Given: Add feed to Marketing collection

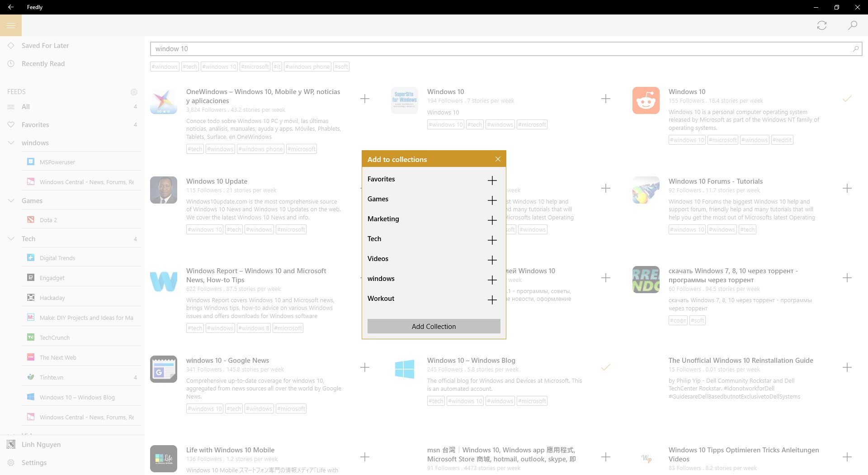Looking at the screenshot, I should pyautogui.click(x=492, y=220).
